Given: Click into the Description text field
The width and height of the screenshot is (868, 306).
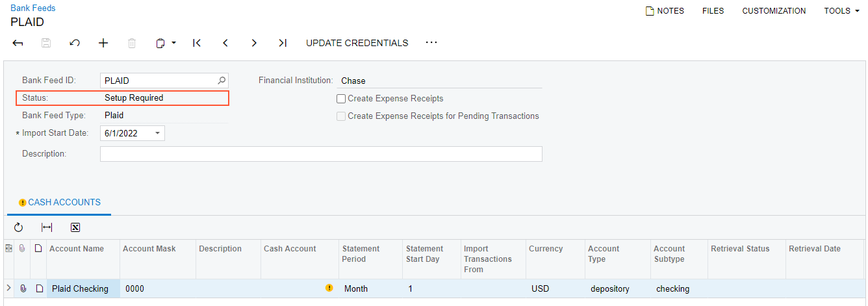Looking at the screenshot, I should pyautogui.click(x=321, y=154).
